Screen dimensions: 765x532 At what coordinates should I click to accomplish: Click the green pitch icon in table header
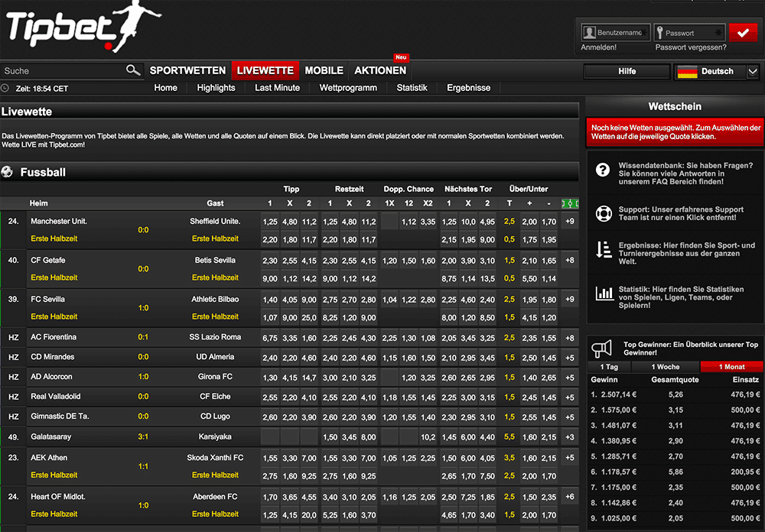570,203
